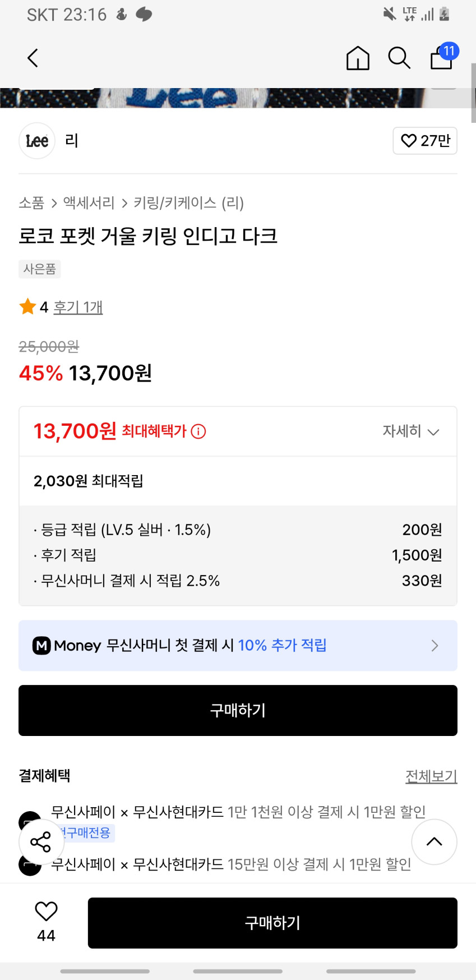Viewport: 476px width, 980px height.
Task: Tap the share icon button
Action: coord(41,841)
